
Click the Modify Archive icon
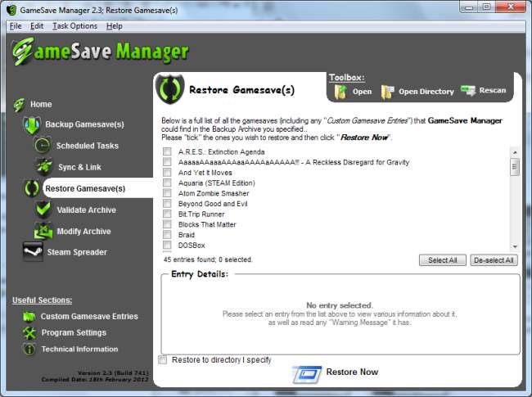click(43, 231)
